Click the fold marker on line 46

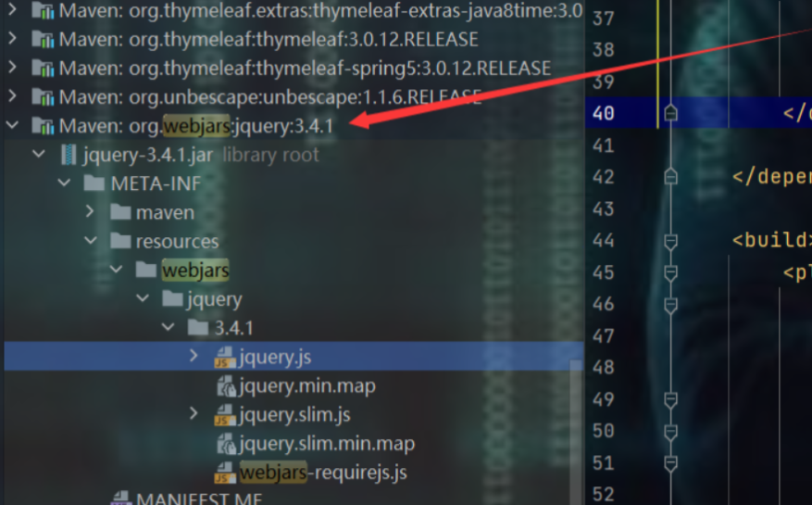coord(670,304)
